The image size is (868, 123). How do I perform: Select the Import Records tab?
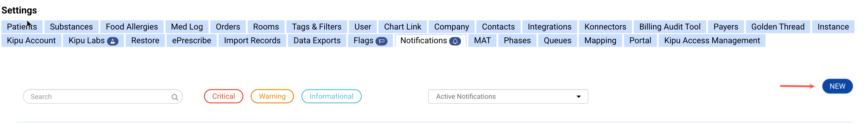click(x=252, y=41)
